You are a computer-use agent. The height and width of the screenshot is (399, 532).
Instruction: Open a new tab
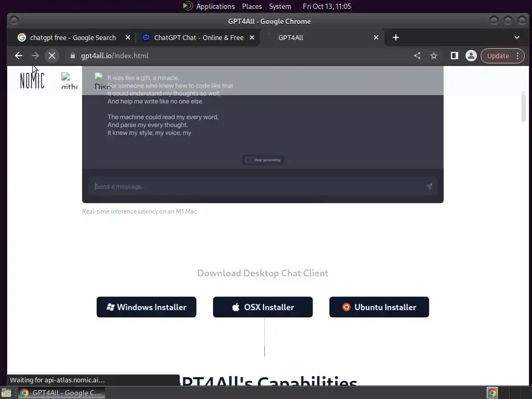click(395, 37)
